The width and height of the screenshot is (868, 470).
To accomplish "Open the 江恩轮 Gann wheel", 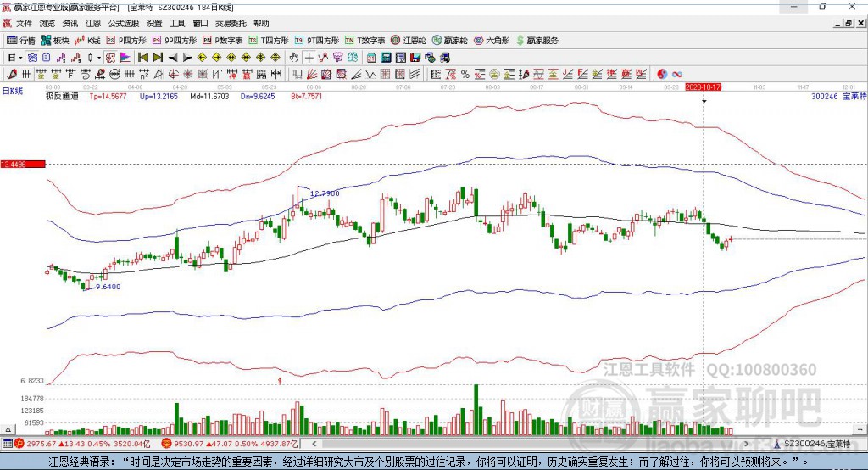I will click(x=409, y=41).
